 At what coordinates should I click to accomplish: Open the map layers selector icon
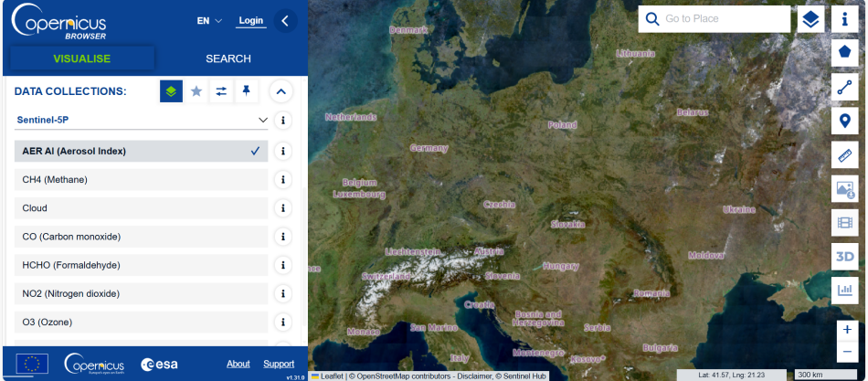810,19
